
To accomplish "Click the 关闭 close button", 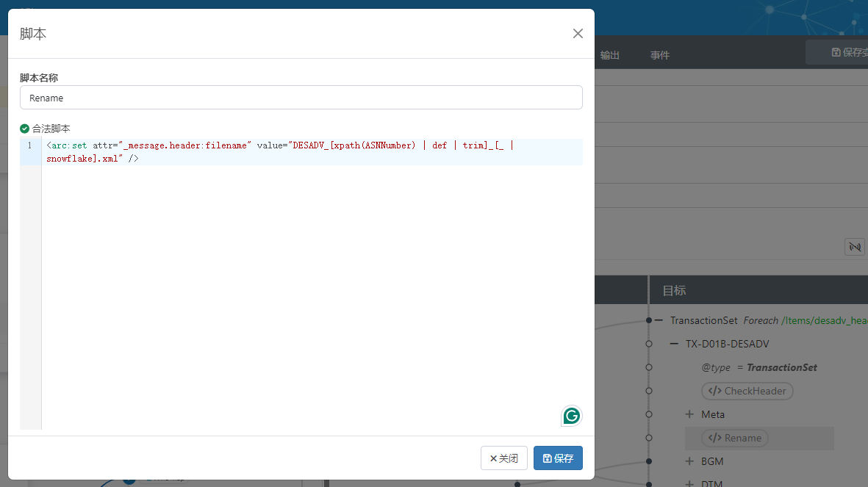I will [504, 458].
